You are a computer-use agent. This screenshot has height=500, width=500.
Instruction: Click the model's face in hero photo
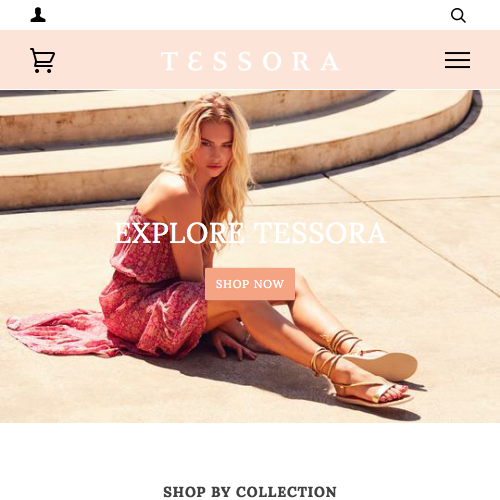tap(214, 153)
